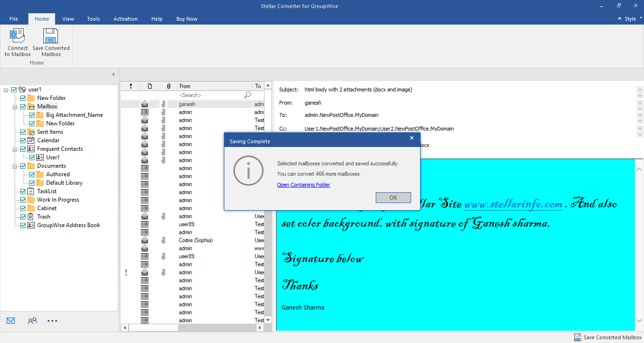Screen dimensions: 644x343
Task: Click the search magnifier in From column
Action: click(x=248, y=95)
